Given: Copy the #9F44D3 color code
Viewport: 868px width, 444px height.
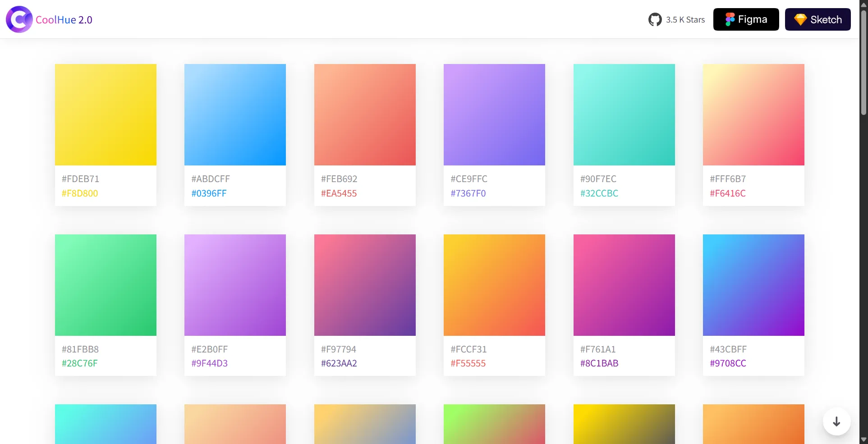Looking at the screenshot, I should tap(209, 363).
